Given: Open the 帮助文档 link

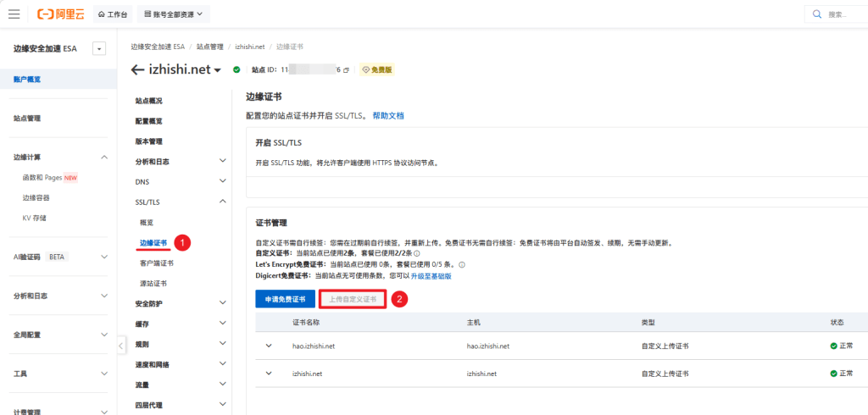Looking at the screenshot, I should pos(388,116).
